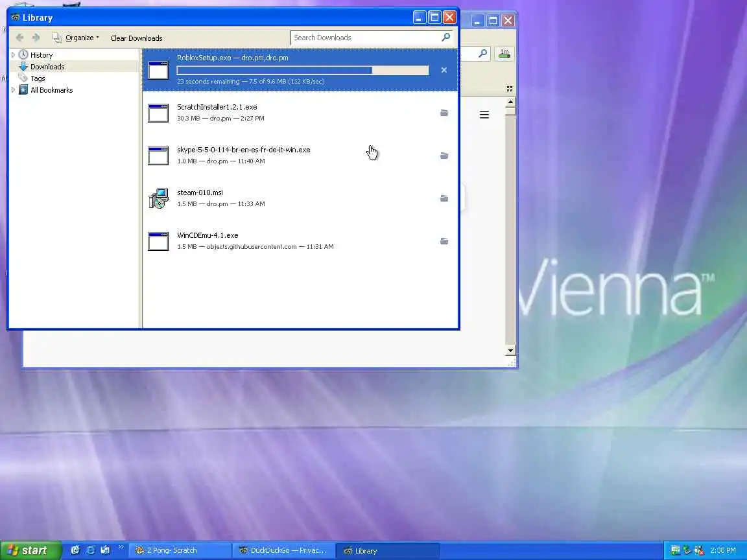Click the '1.5 MB — dro.pm — 11:33 AM' details

click(221, 204)
